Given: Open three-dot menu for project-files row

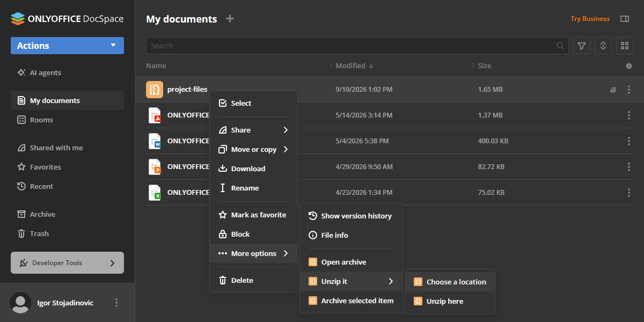Looking at the screenshot, I should 629,90.
